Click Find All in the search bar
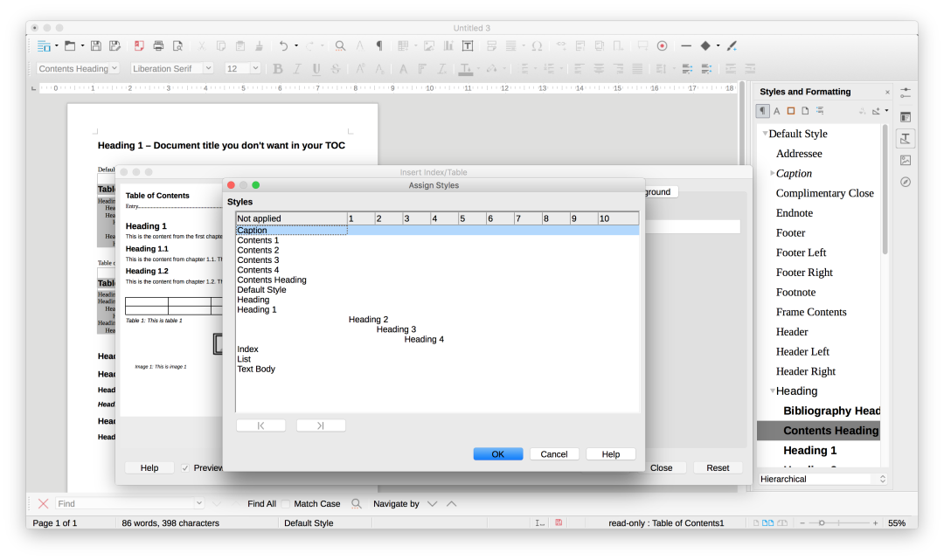944x560 pixels. [261, 503]
